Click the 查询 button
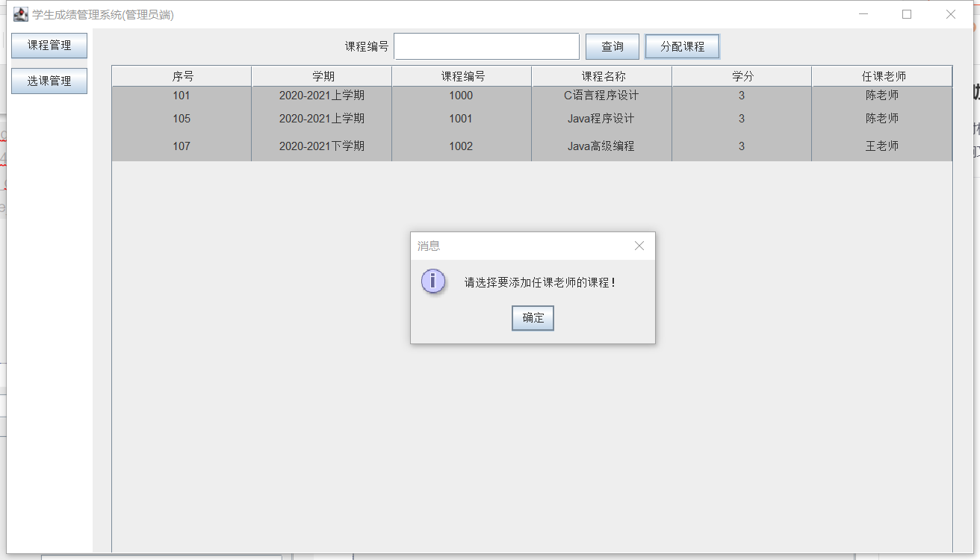This screenshot has width=980, height=560. pyautogui.click(x=612, y=46)
